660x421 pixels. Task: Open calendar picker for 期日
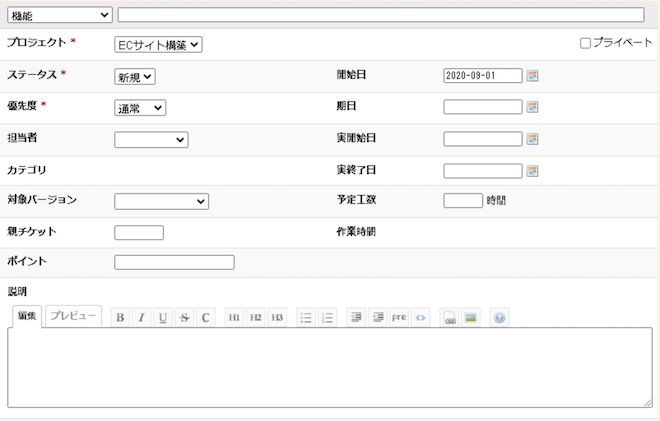(532, 107)
